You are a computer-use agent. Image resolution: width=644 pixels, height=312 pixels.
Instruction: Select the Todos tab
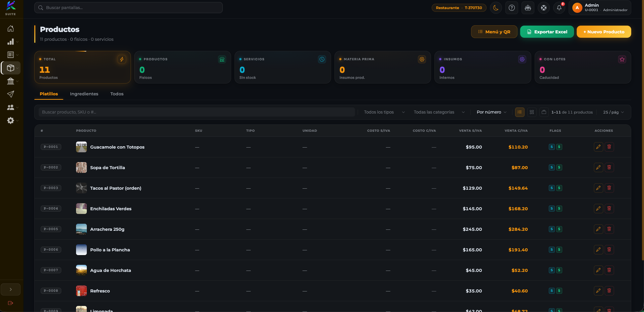[x=117, y=94]
